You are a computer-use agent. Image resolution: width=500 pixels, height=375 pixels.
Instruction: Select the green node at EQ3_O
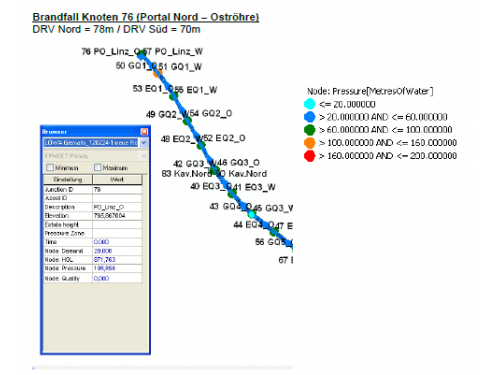[232, 193]
